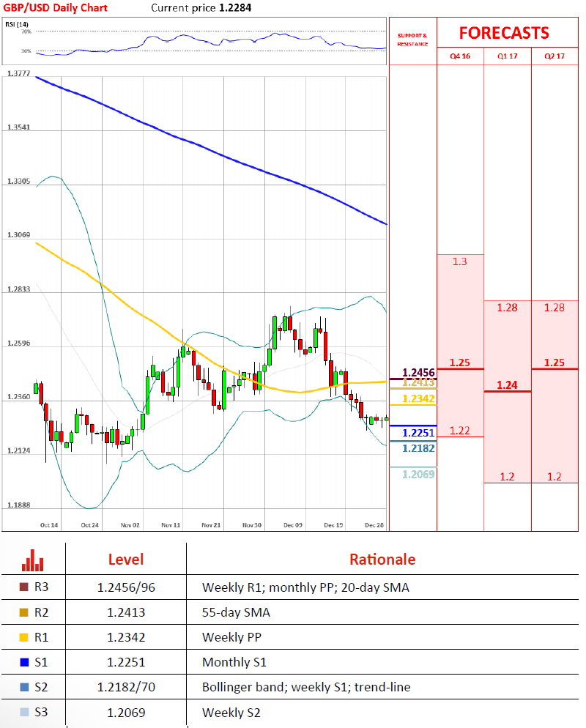586x728 pixels.
Task: Click the 1.2182 support level label
Action: tap(418, 448)
